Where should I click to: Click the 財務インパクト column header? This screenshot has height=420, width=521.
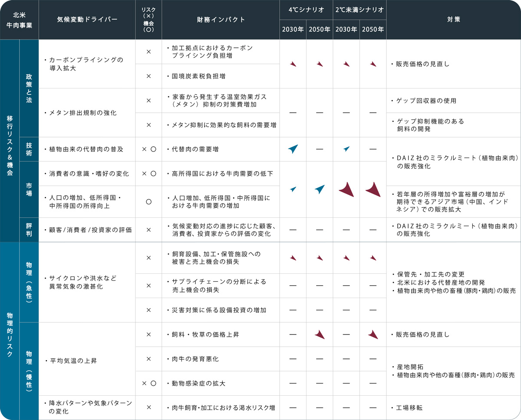point(221,20)
